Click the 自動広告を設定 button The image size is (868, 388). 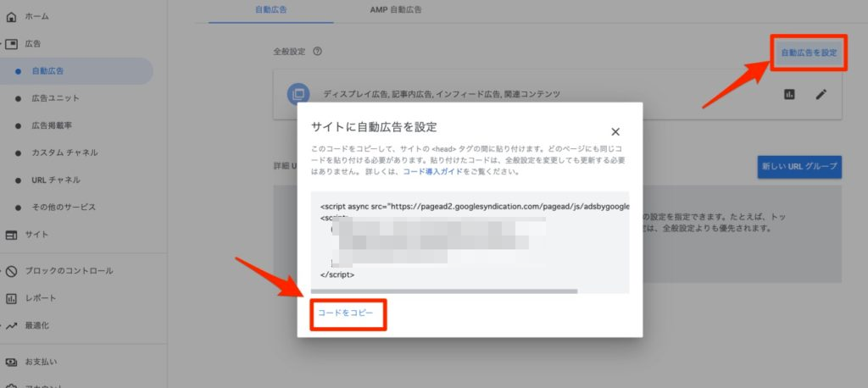(809, 53)
